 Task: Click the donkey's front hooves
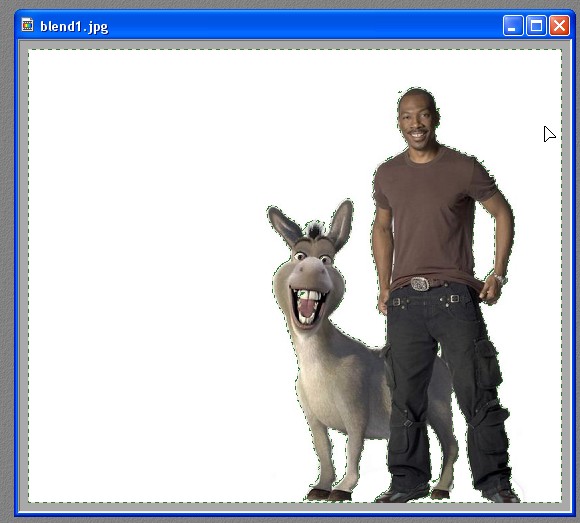click(x=328, y=494)
